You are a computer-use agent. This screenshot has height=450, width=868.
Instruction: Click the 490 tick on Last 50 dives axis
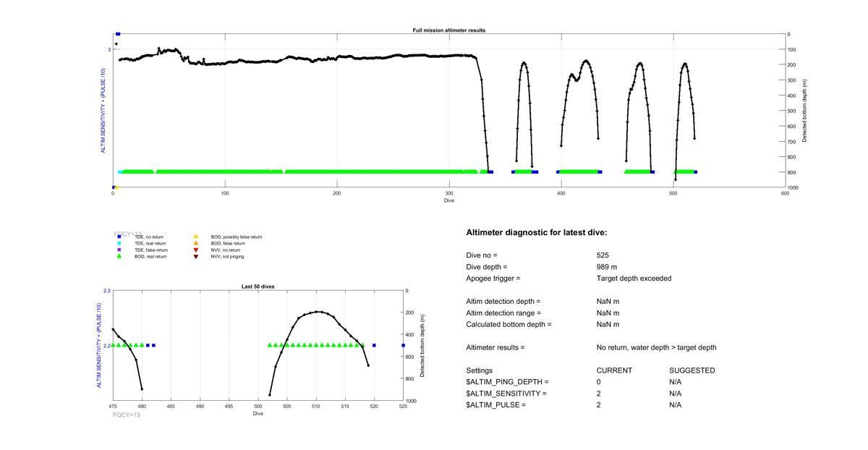click(x=200, y=407)
